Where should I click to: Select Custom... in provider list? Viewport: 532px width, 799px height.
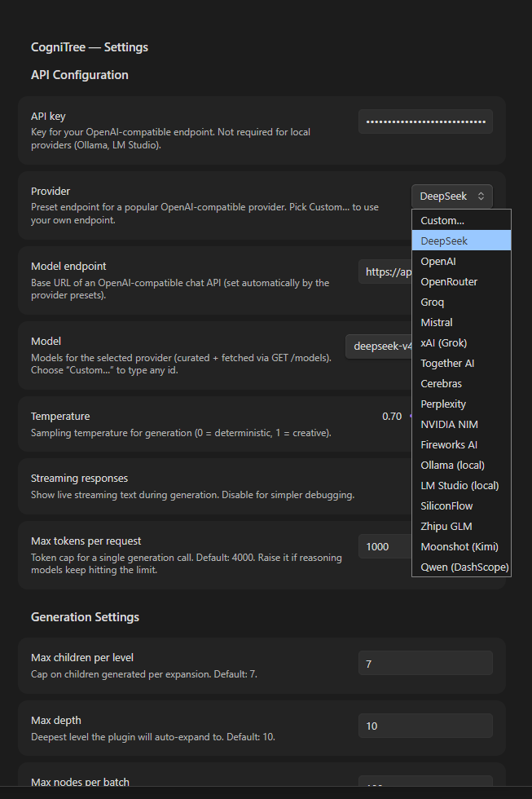pos(461,221)
